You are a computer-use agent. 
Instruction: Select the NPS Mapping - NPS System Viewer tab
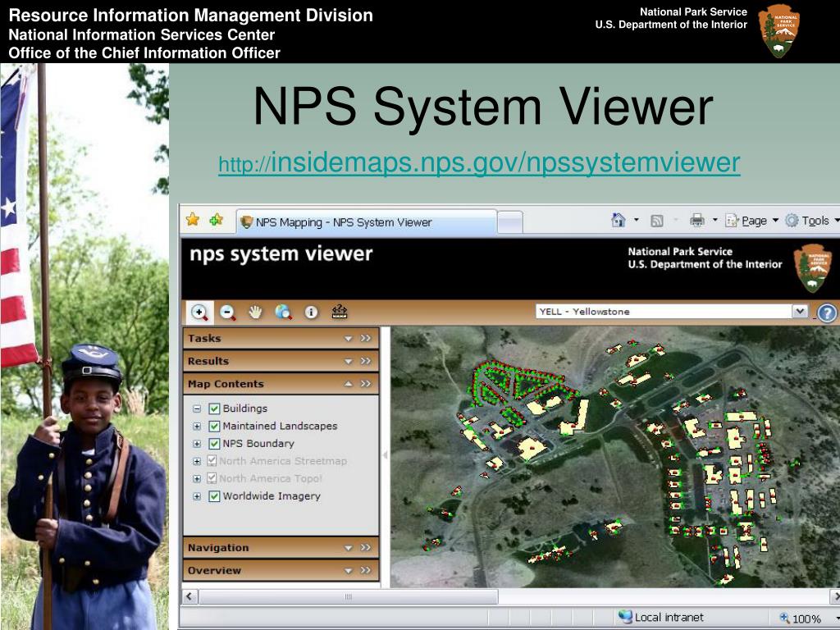coord(367,221)
